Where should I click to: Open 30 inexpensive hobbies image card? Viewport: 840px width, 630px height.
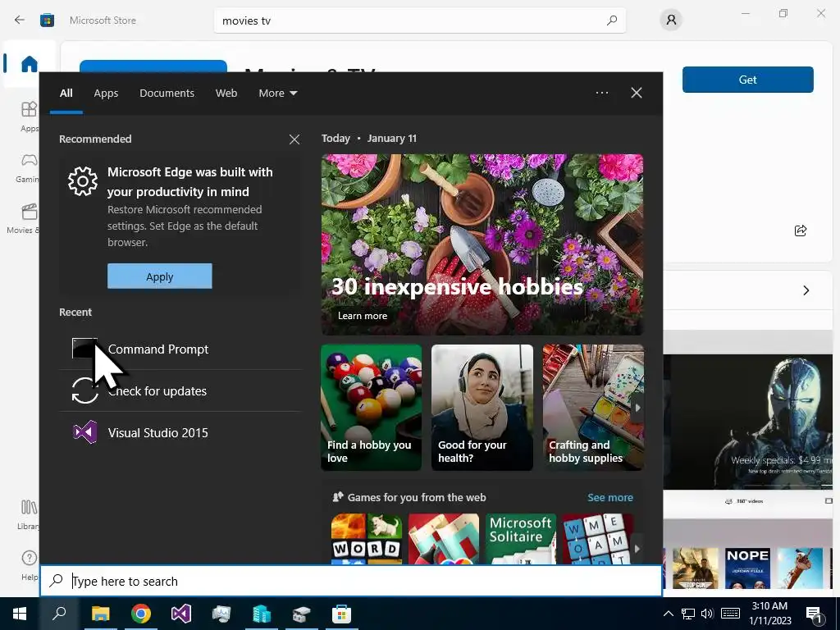[482, 244]
